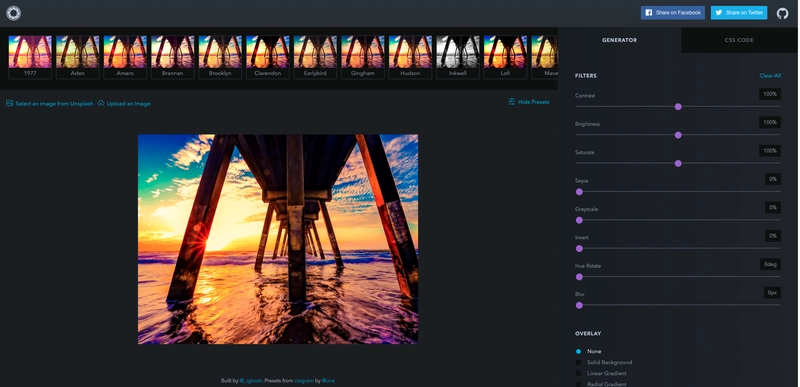Open the @_ighosh author link
Viewport: 800px width, 387px height.
pyautogui.click(x=251, y=381)
